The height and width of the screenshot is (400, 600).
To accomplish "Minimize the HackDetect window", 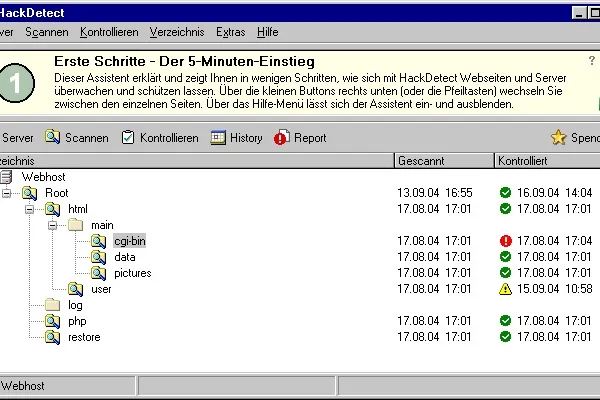I will (579, 13).
